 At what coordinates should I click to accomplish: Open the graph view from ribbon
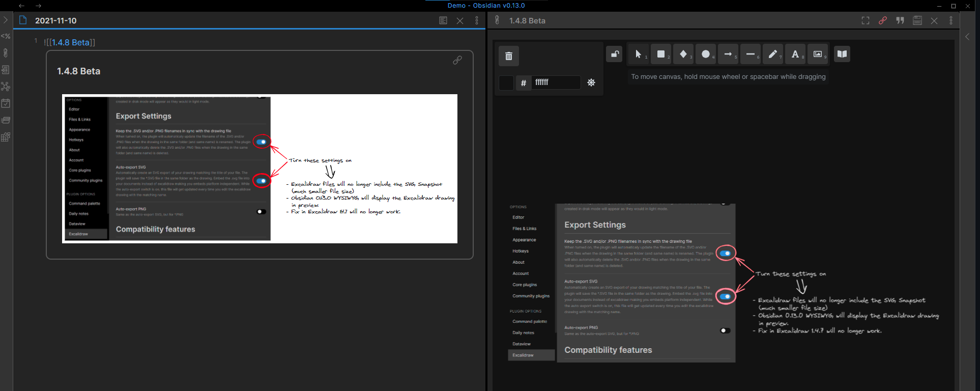point(6,87)
